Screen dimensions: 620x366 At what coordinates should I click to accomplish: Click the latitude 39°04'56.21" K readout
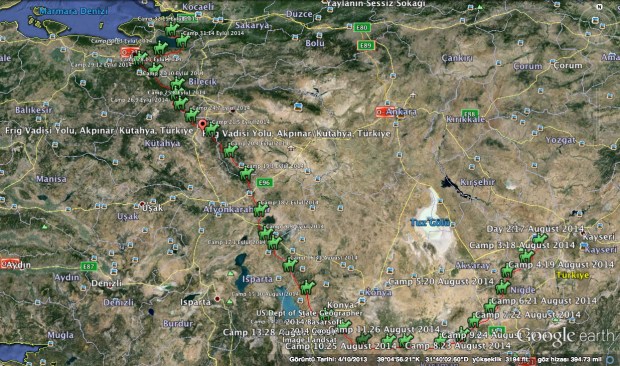[399, 360]
